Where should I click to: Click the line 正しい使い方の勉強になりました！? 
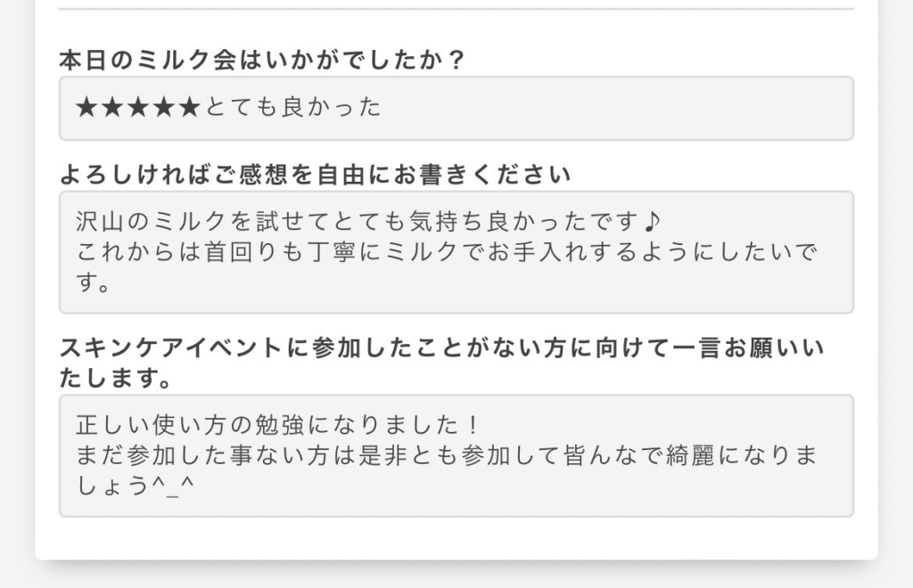[x=278, y=425]
